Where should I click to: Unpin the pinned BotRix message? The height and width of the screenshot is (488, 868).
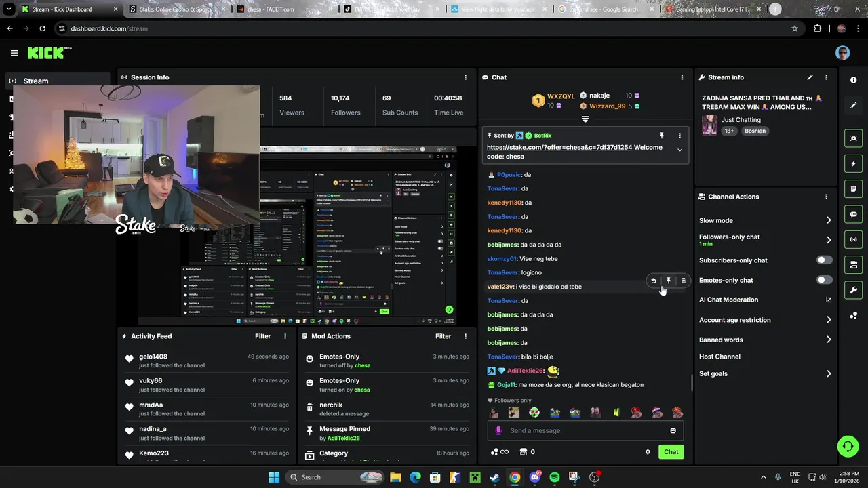(x=662, y=136)
